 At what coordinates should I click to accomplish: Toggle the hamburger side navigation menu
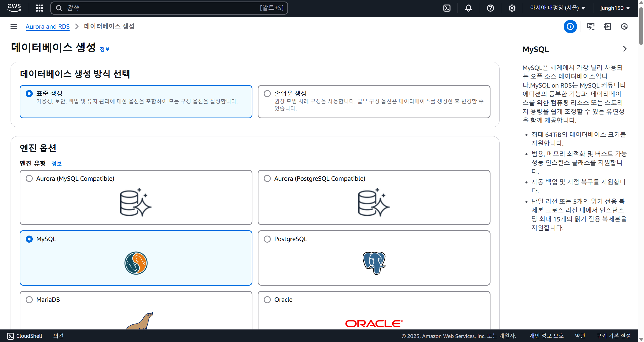click(x=14, y=26)
